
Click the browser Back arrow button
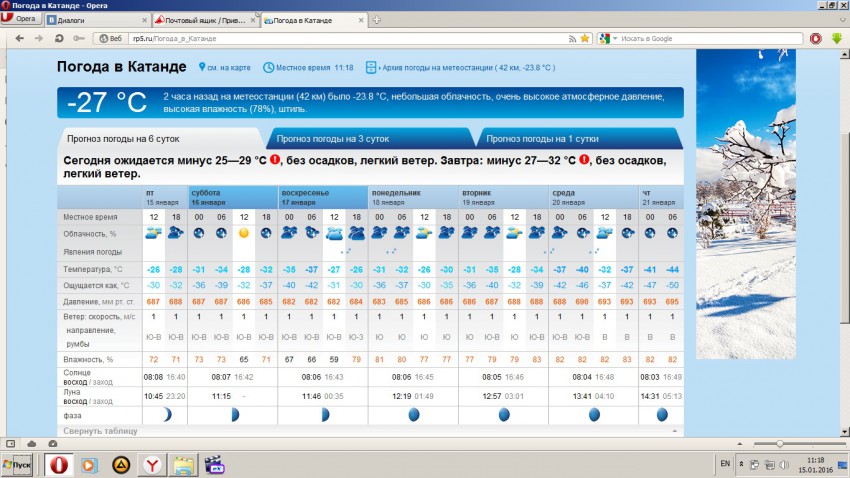[20, 38]
